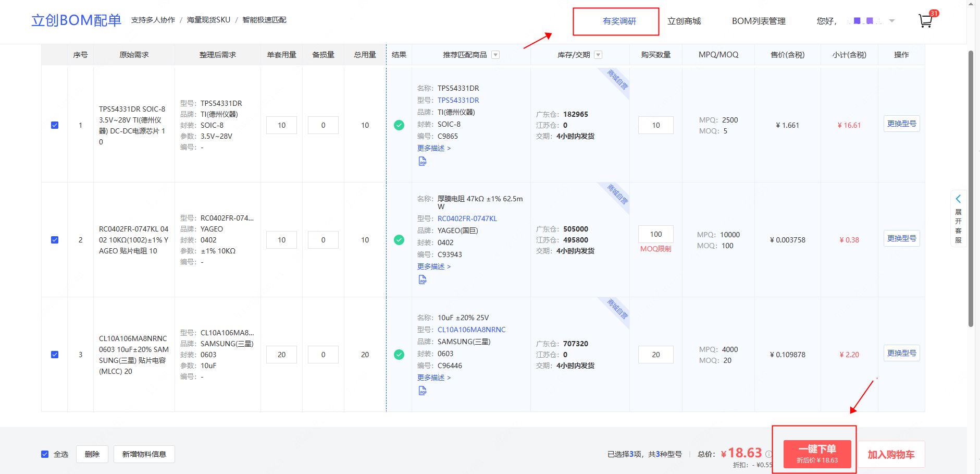This screenshot has height=474, width=980.
Task: Click the MPQ/MOQ column header
Action: [x=718, y=55]
